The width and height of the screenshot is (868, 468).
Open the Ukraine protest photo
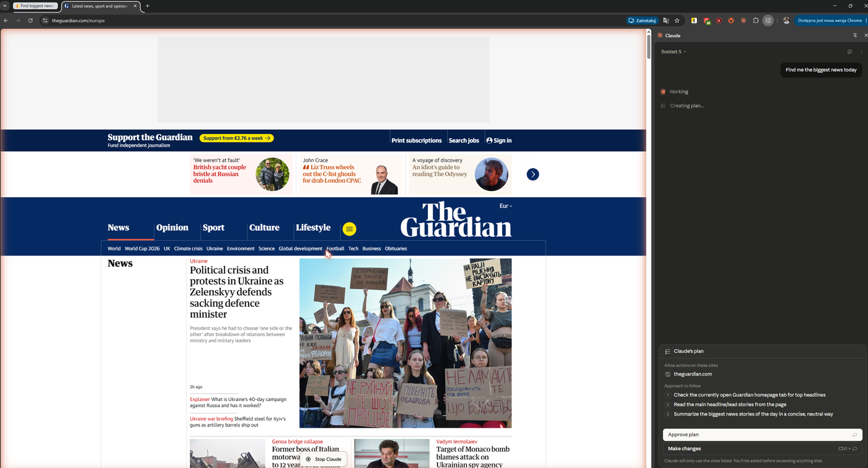point(405,343)
